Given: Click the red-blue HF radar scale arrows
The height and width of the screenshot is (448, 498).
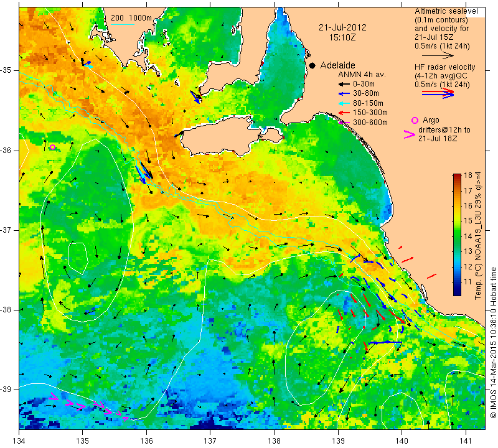Looking at the screenshot, I should click(x=438, y=93).
